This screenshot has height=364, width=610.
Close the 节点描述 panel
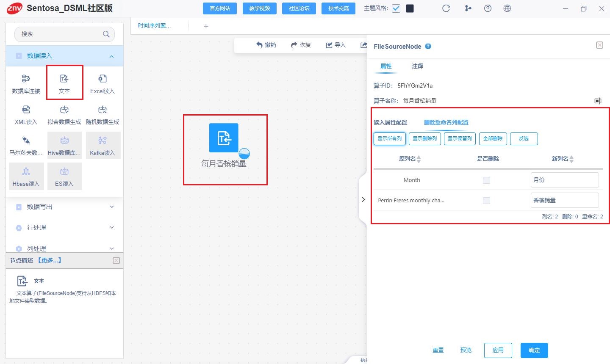tap(116, 261)
